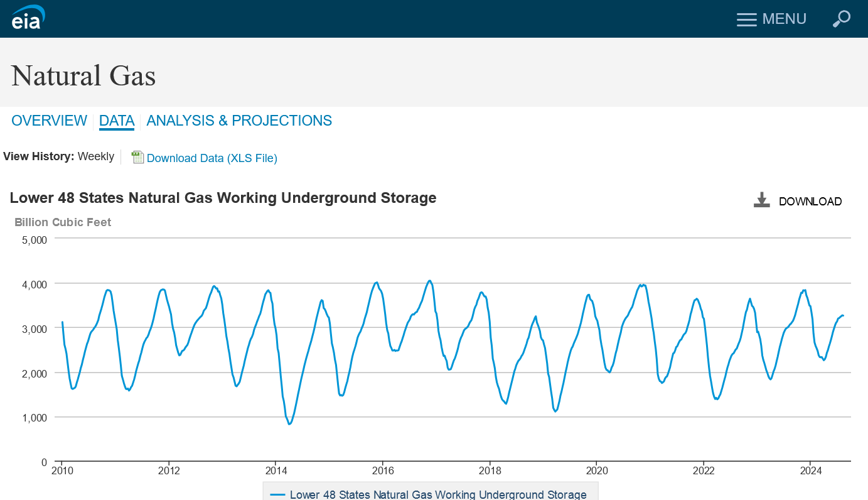868x500 pixels.
Task: Open the MENU label in header
Action: (x=784, y=19)
